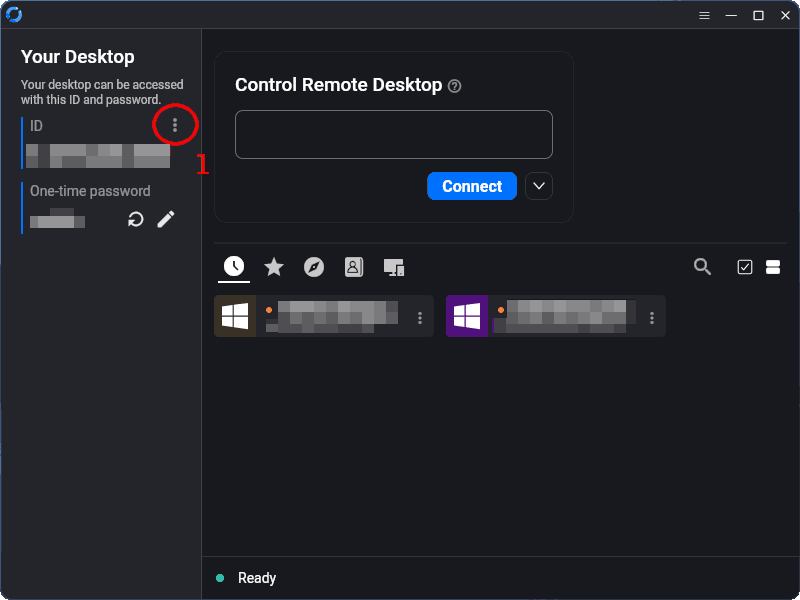Open the Address Book tab icon

click(354, 267)
